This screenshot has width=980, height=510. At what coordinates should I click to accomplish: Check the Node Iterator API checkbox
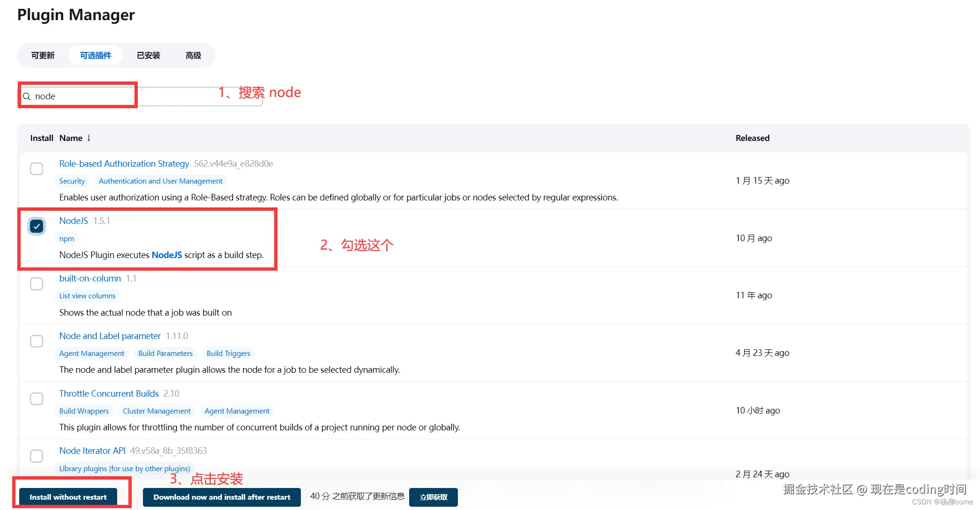point(37,456)
